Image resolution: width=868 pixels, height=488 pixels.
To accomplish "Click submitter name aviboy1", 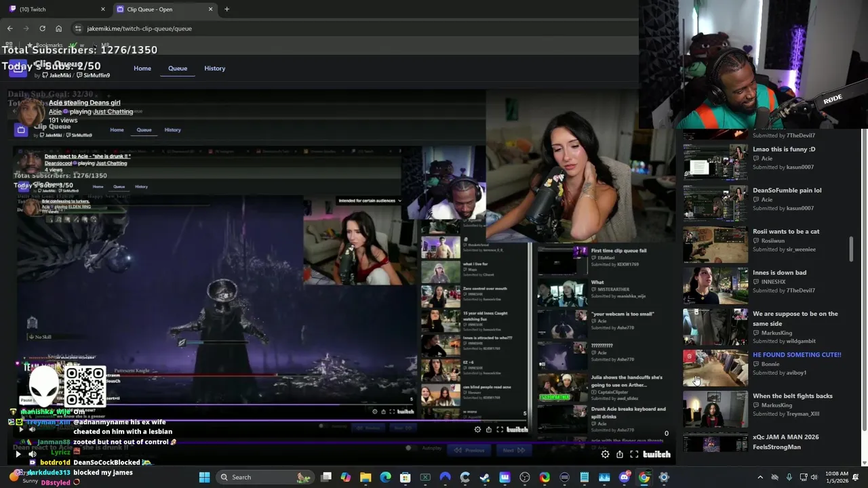I will click(796, 373).
